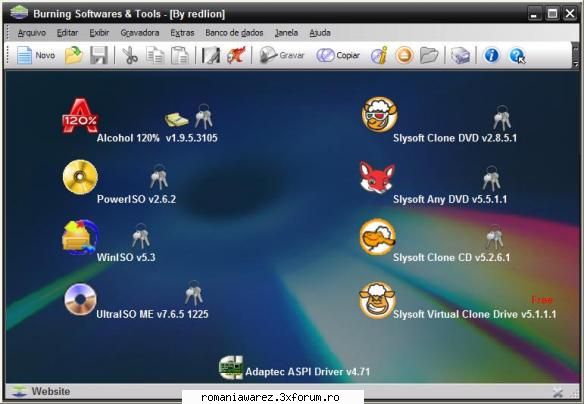
Task: Click the Adaptec ASPI Driver chip icon
Action: 231,368
